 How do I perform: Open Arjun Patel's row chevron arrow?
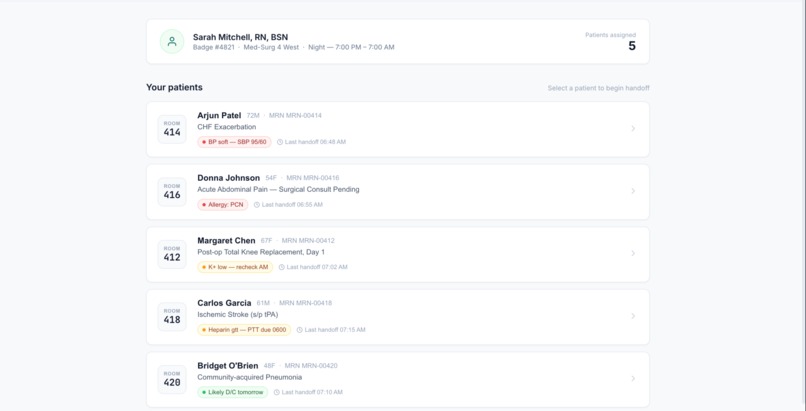633,128
